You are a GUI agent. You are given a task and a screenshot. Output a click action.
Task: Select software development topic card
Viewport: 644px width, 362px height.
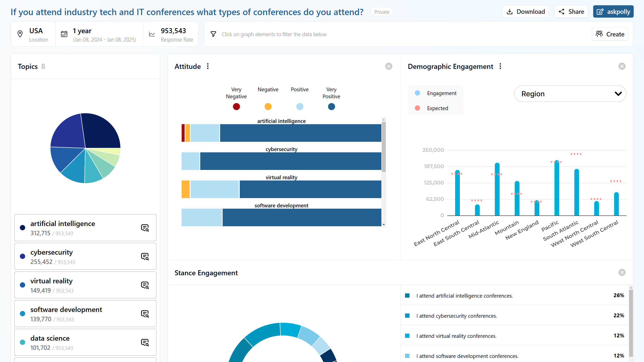85,314
